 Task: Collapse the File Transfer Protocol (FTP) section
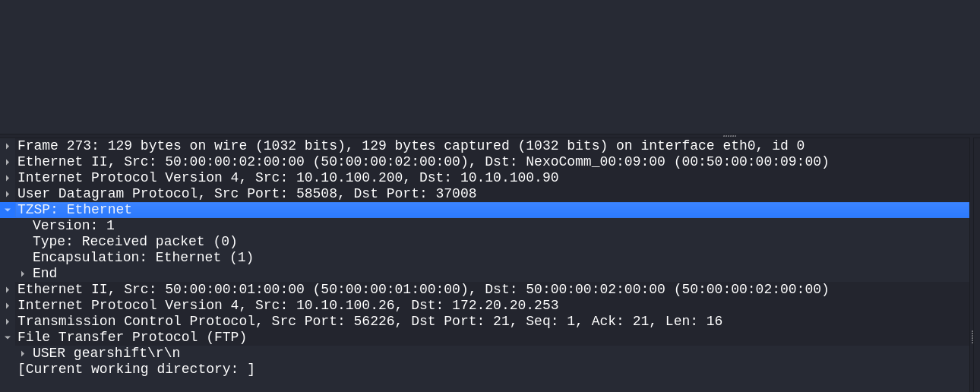(8, 337)
